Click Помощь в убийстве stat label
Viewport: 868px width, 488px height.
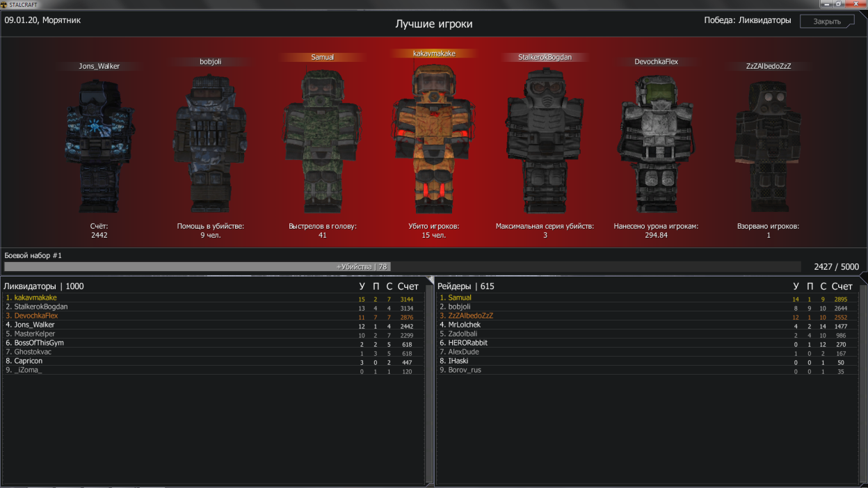pos(211,226)
